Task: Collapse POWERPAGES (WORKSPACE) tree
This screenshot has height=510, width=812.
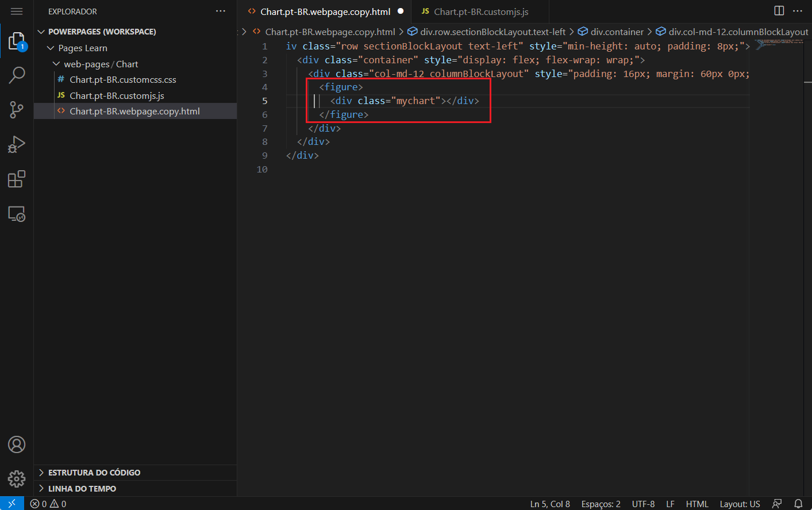Action: click(x=40, y=32)
